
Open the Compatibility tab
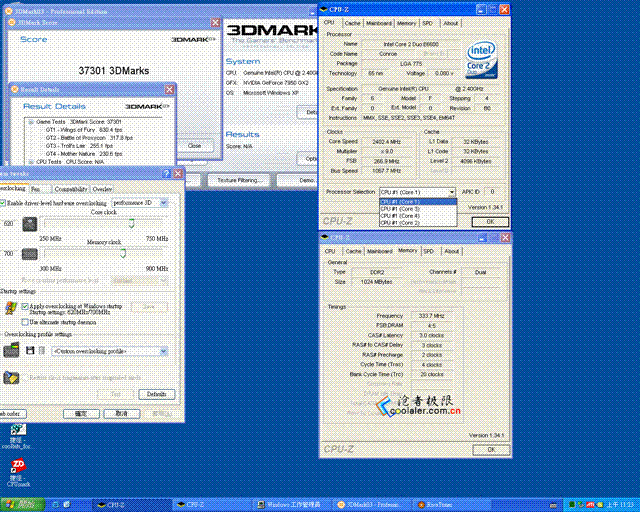[71, 189]
